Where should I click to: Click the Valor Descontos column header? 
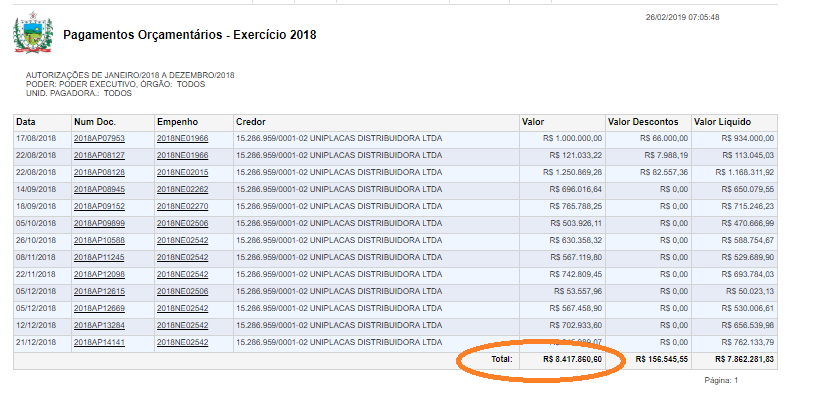point(648,122)
